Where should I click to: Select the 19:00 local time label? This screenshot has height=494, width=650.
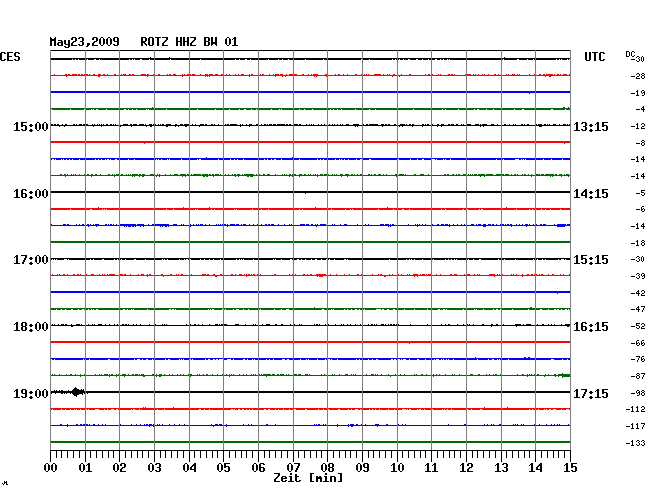pyautogui.click(x=31, y=394)
